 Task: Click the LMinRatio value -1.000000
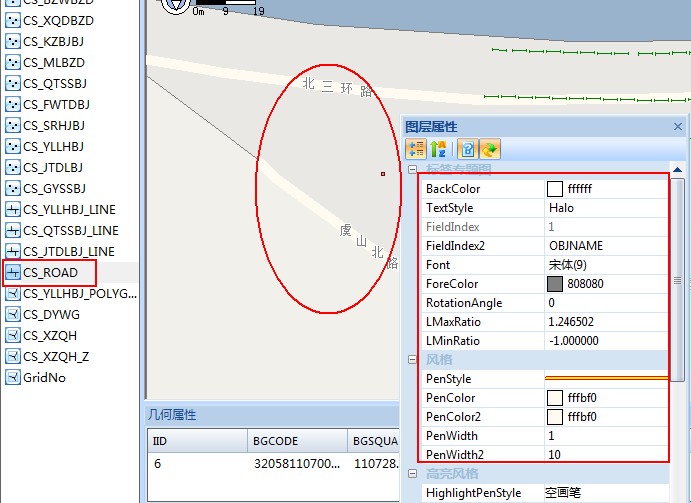574,341
